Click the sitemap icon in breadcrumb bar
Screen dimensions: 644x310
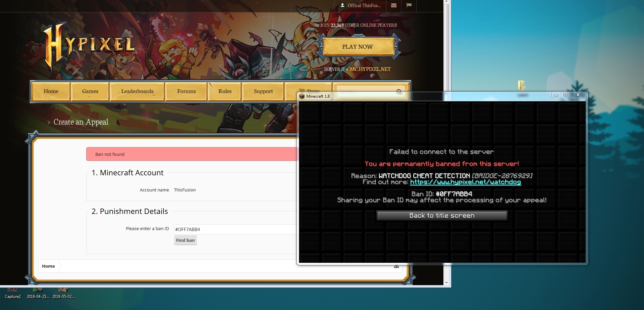[x=396, y=267]
